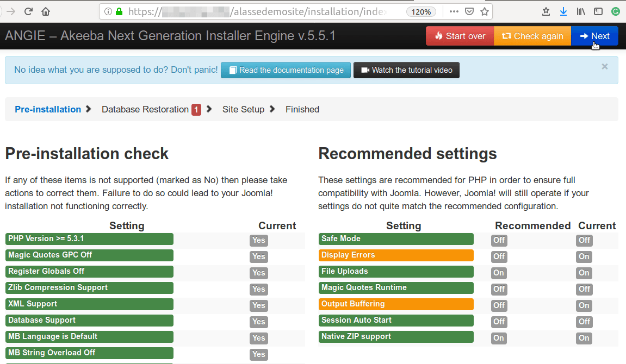Click the red 1 badge on Database Restoration
Image resolution: width=626 pixels, height=364 pixels.
[x=196, y=110]
